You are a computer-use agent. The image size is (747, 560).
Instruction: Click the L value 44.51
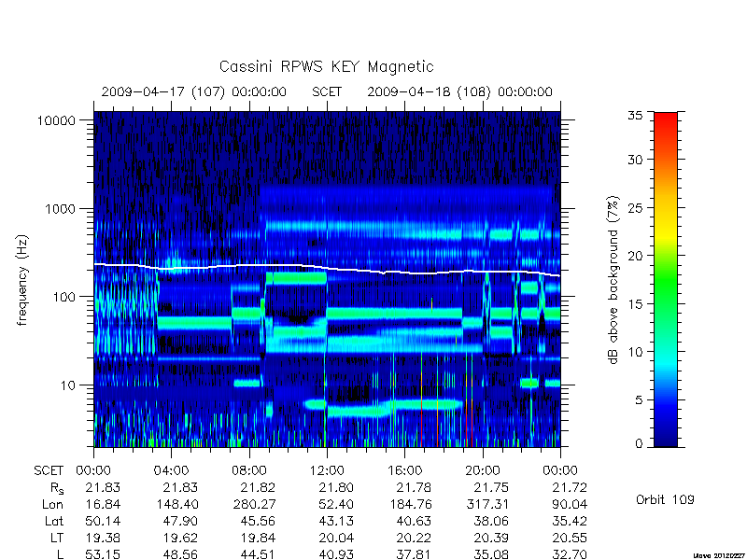[x=258, y=554]
